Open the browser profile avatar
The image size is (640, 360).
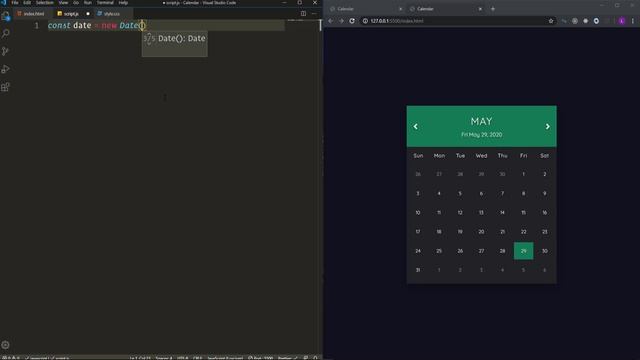point(622,21)
